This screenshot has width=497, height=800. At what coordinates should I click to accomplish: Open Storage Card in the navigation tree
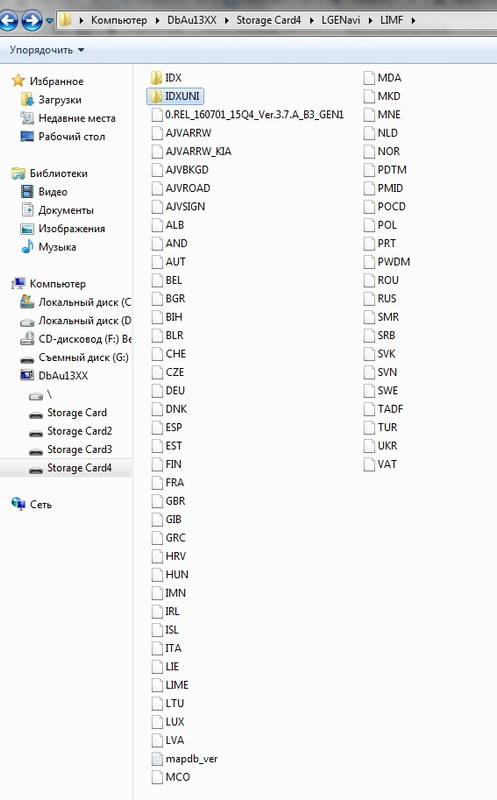77,412
